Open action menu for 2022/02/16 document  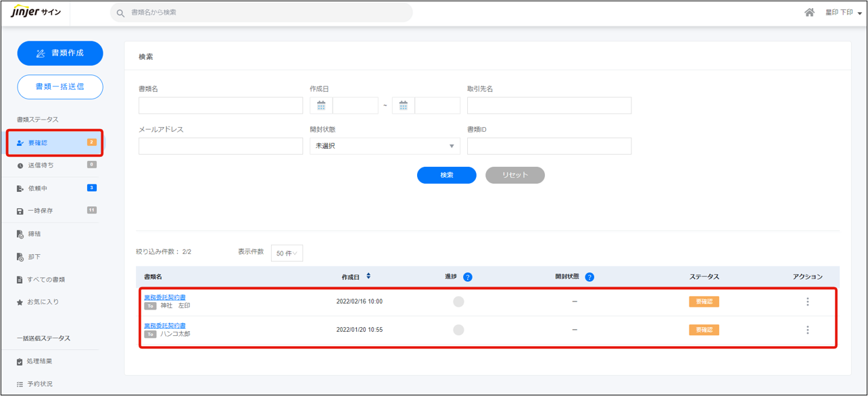pos(807,301)
